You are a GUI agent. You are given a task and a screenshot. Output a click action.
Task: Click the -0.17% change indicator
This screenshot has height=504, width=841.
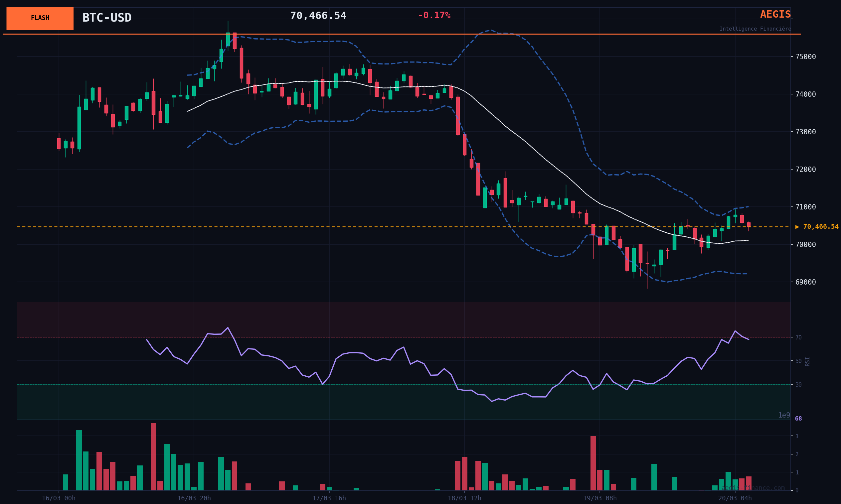[433, 16]
